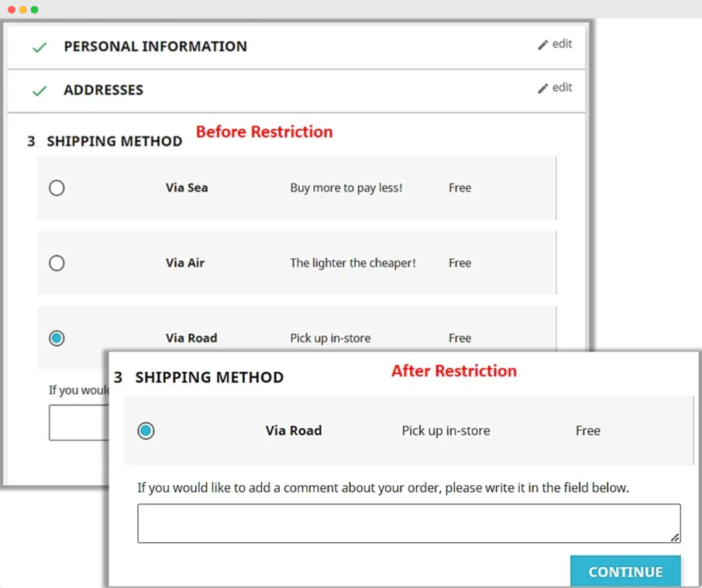Click the Via Sea carrier name

(x=186, y=188)
